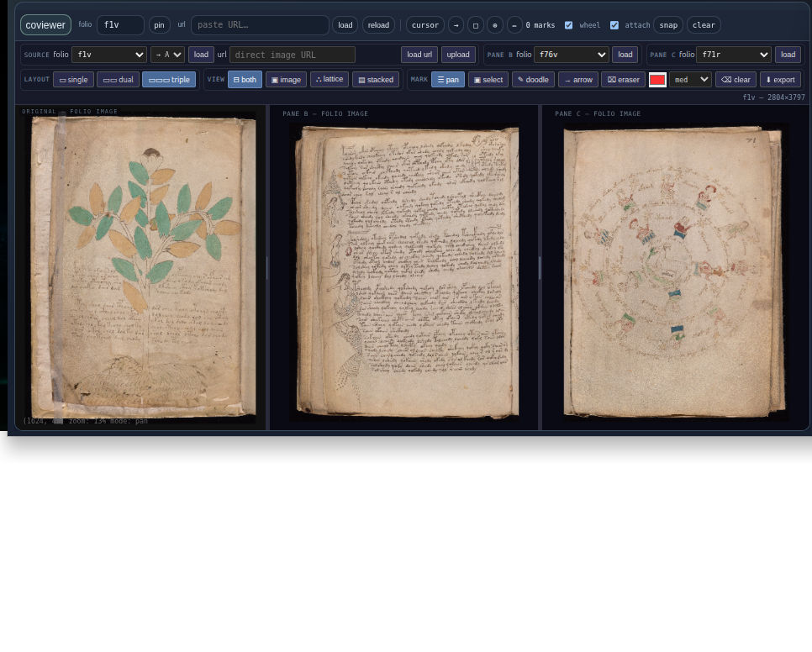Click the arrow cursor-mode icon button
Screen dimensions: 812x652
456,25
